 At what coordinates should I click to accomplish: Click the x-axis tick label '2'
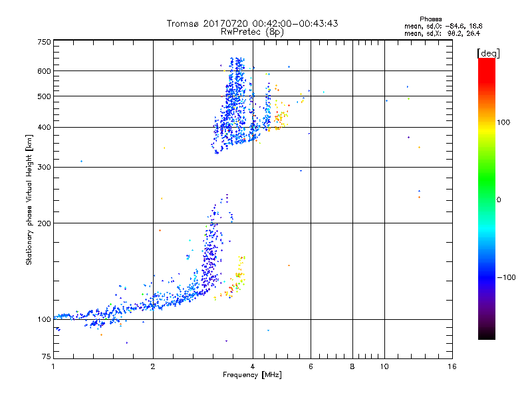click(153, 366)
